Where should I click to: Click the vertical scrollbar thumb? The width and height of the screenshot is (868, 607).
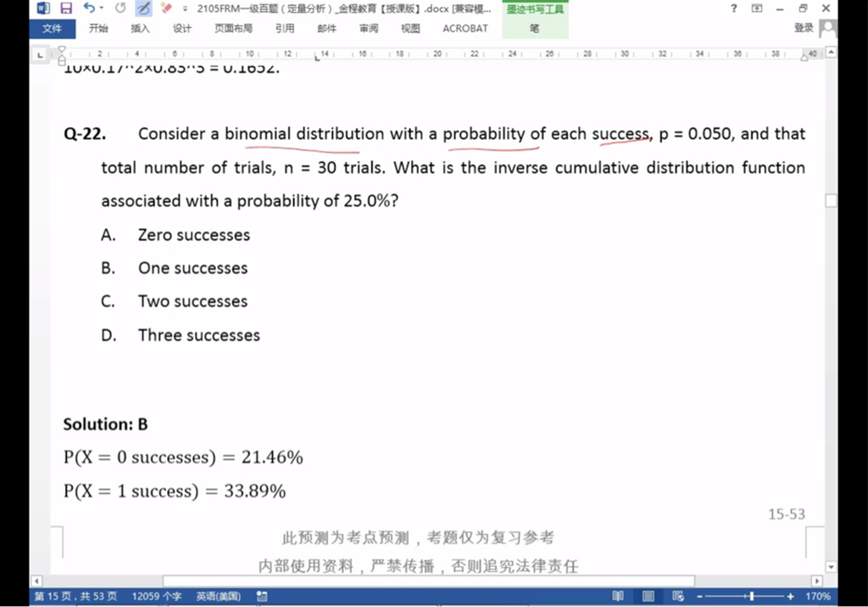coord(831,200)
